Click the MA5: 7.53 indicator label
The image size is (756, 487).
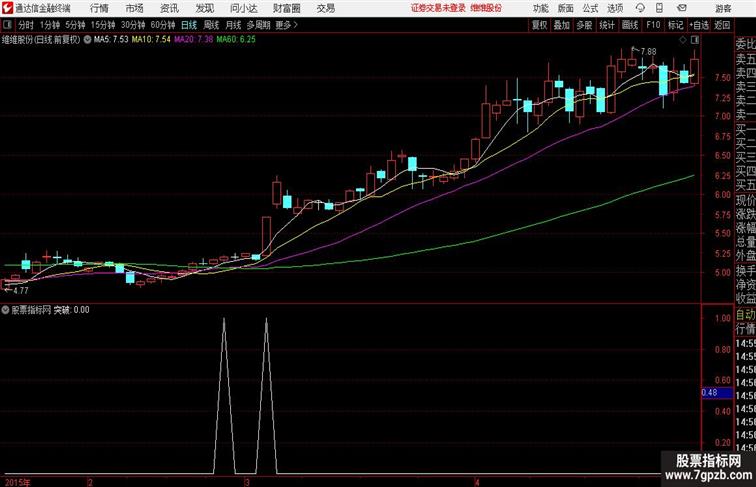111,40
